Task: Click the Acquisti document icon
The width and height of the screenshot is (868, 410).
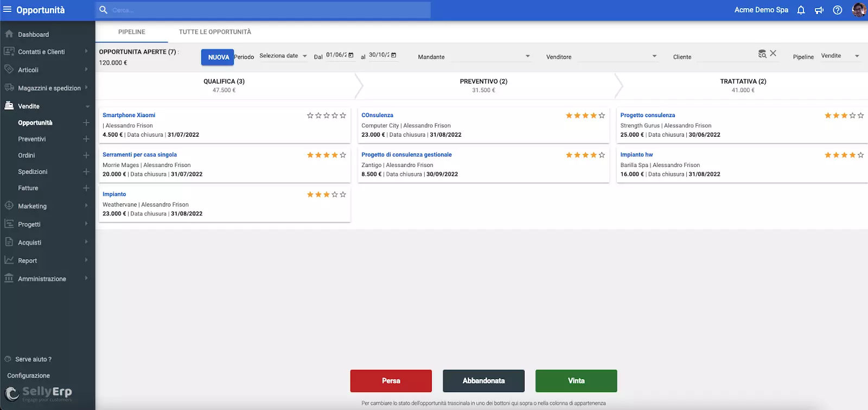Action: tap(9, 242)
